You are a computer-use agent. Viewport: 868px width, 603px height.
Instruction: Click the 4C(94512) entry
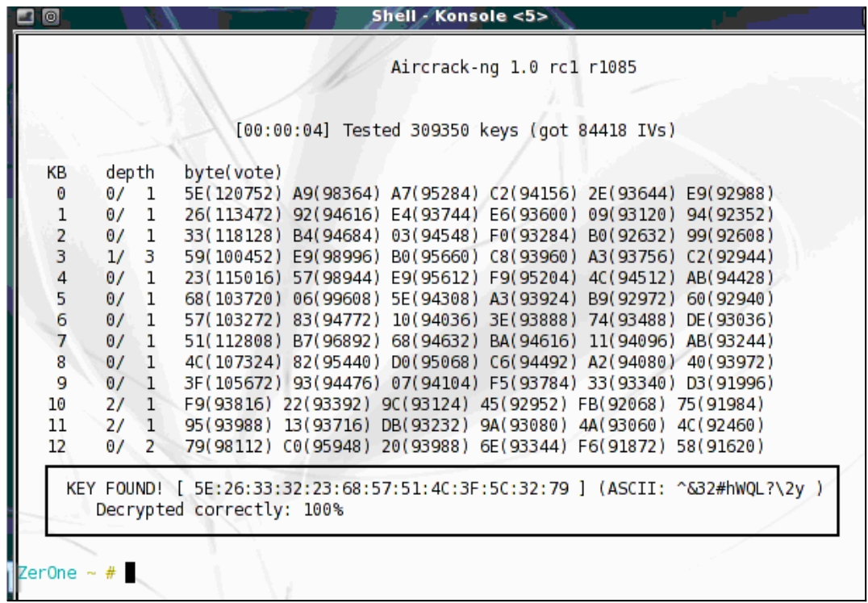tap(632, 278)
